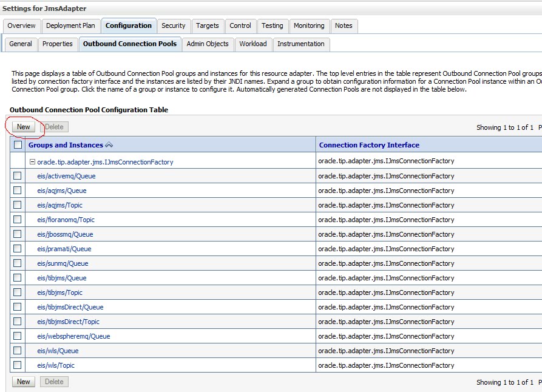Open the Instrumentation sub-tab

coord(301,44)
